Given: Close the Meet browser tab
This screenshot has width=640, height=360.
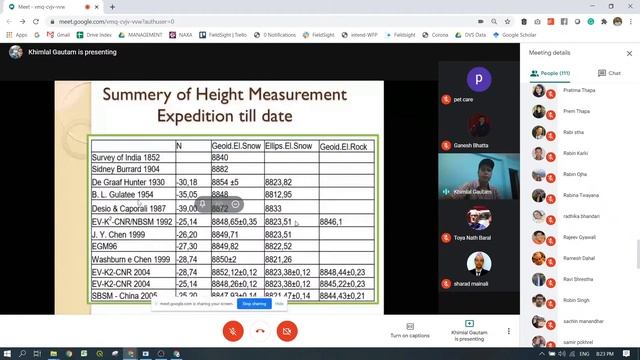Looking at the screenshot, I should pos(97,7).
